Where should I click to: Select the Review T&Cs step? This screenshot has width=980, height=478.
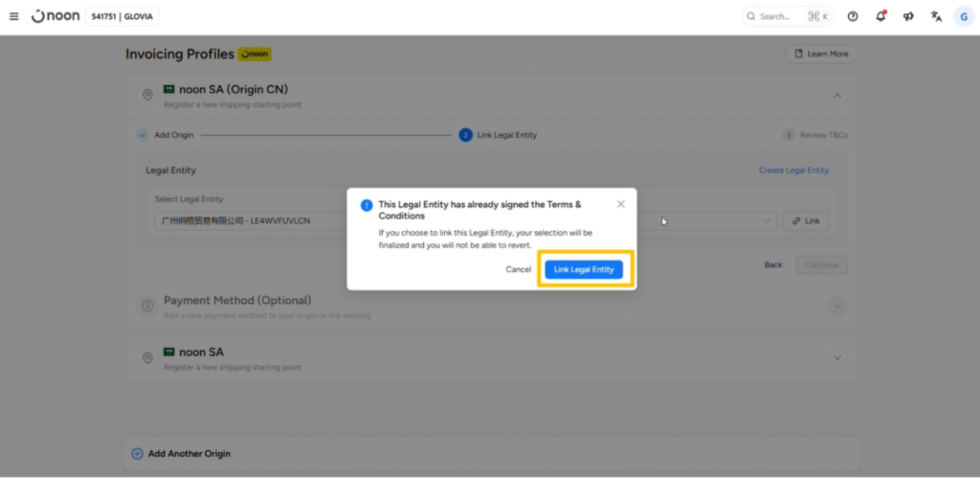pos(814,135)
